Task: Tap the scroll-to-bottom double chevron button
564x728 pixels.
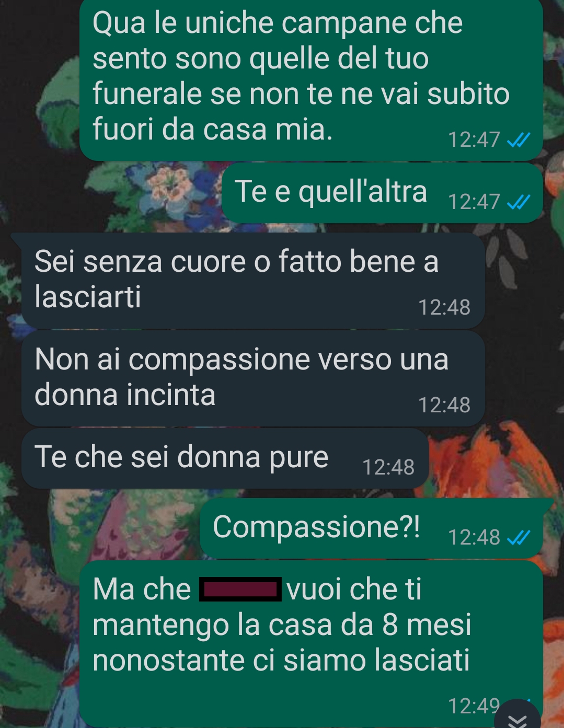Action: pos(517,717)
